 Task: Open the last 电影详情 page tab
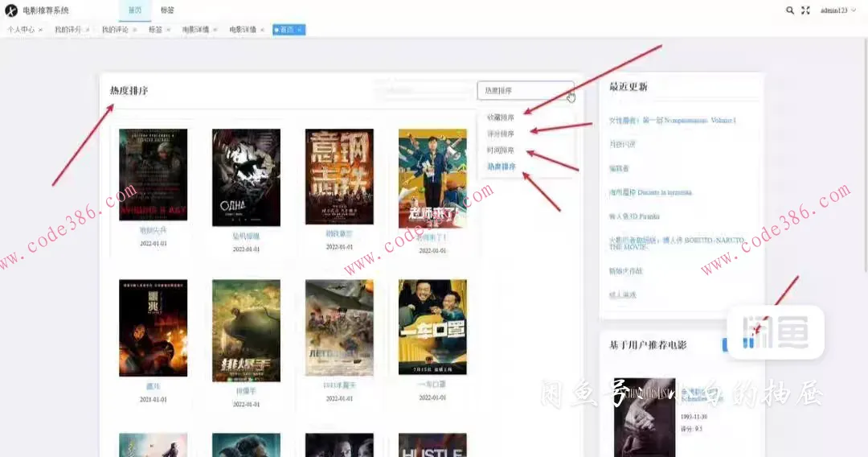click(x=243, y=30)
